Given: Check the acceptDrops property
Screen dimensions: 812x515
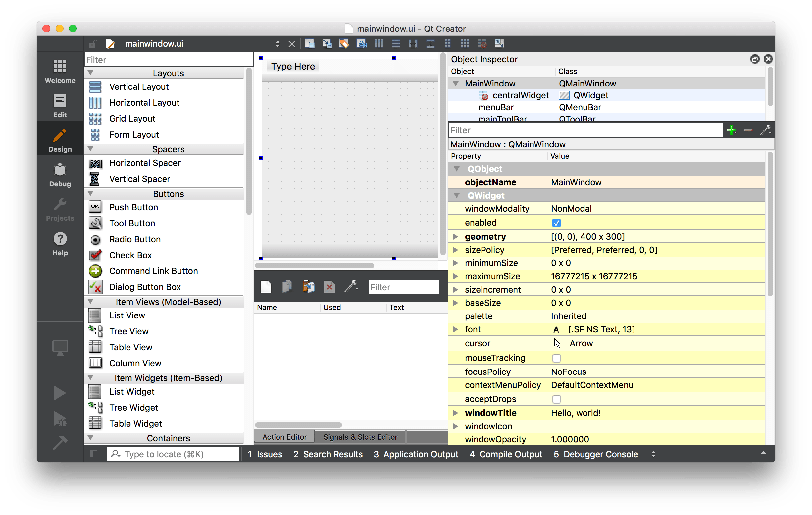Looking at the screenshot, I should [556, 399].
